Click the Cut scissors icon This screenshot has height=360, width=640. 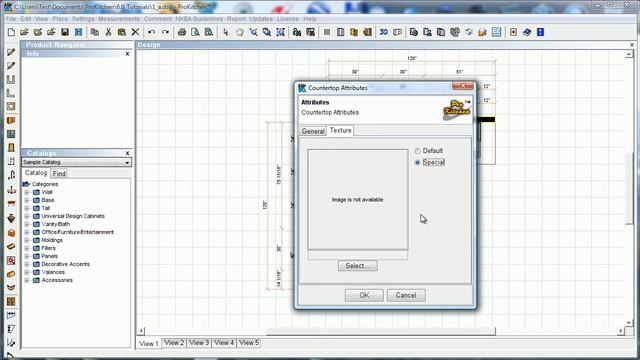108,32
